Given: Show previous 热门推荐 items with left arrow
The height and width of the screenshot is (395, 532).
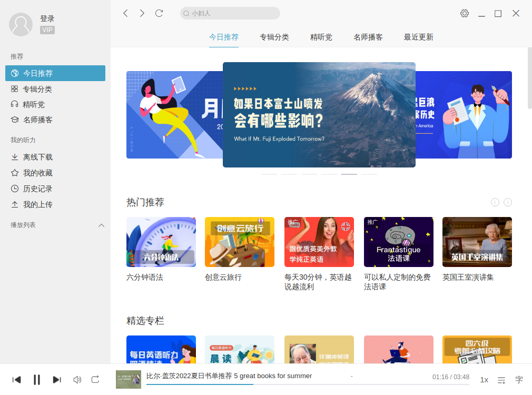Looking at the screenshot, I should click(495, 202).
